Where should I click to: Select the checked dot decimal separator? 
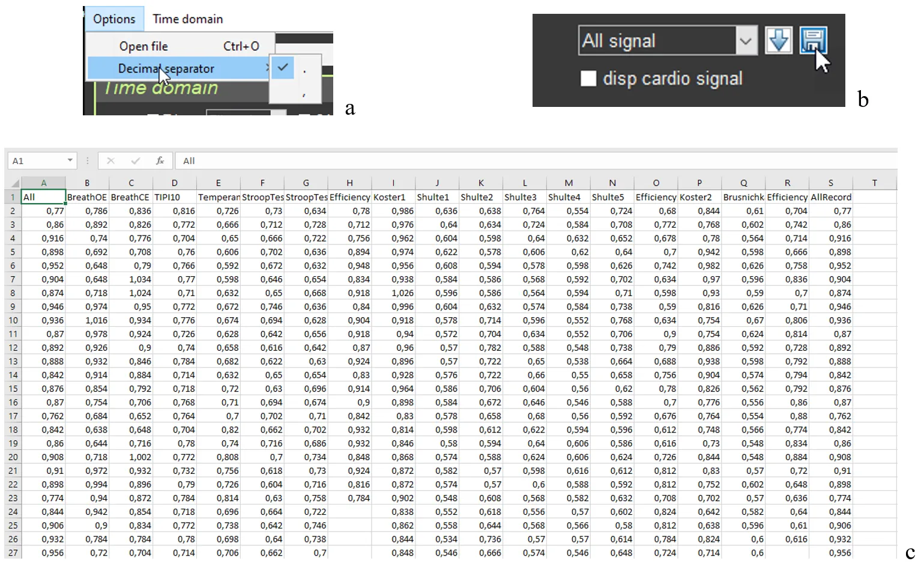(x=295, y=68)
